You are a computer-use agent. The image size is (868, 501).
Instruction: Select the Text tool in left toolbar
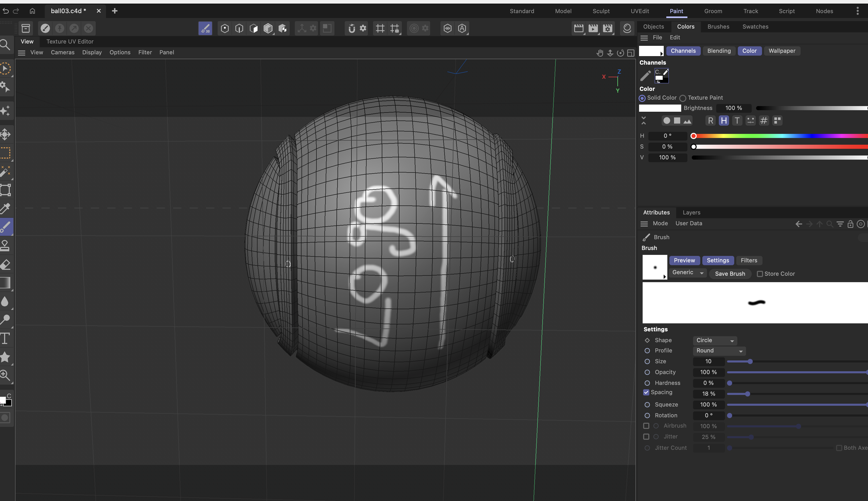pyautogui.click(x=5, y=338)
